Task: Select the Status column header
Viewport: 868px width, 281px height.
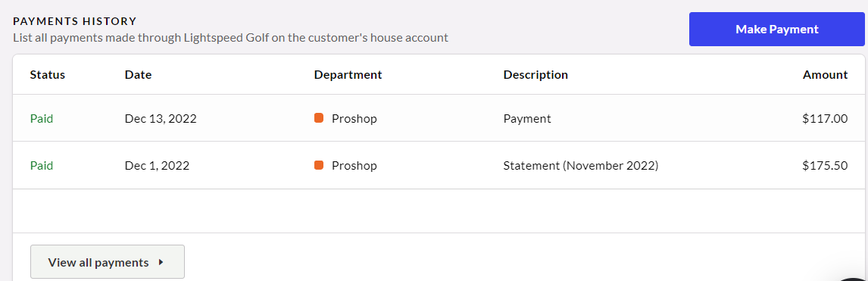Action: coord(48,75)
